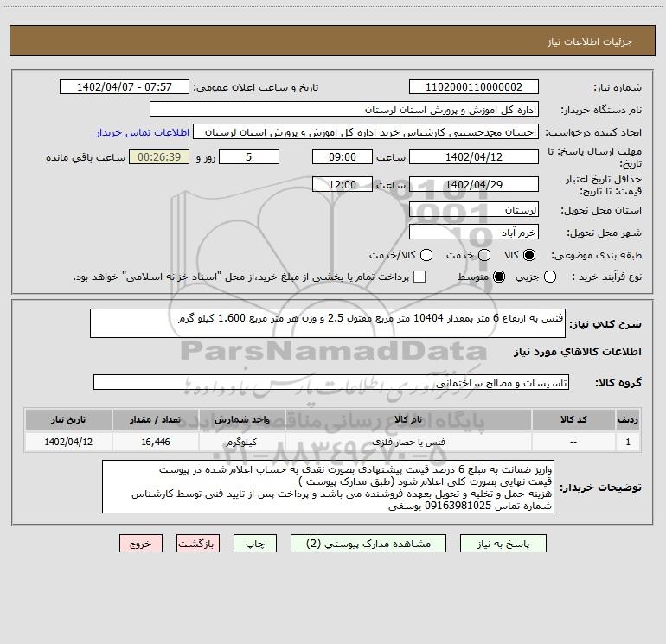The image size is (666, 644).
Task: Click the item name cell فنس یا حصار فلزی
Action: 408,442
